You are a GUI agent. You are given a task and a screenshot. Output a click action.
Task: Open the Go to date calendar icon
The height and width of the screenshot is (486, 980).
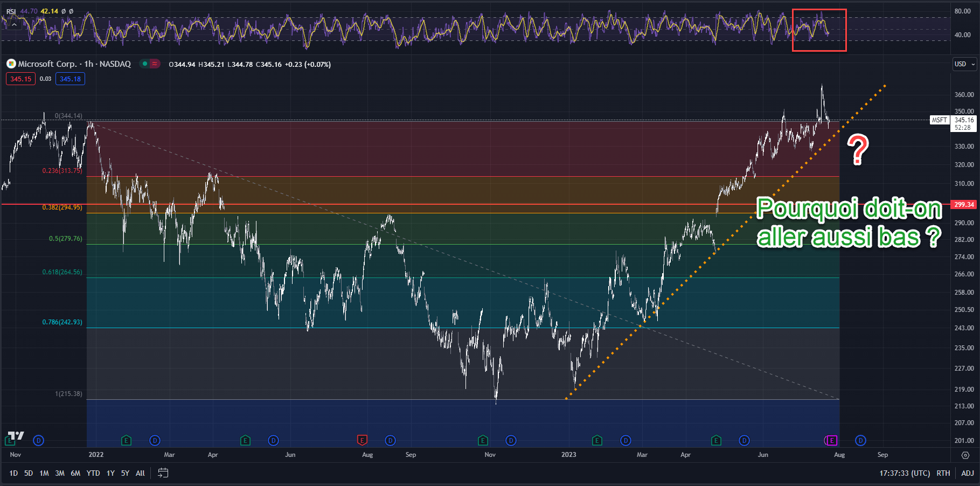(x=163, y=473)
